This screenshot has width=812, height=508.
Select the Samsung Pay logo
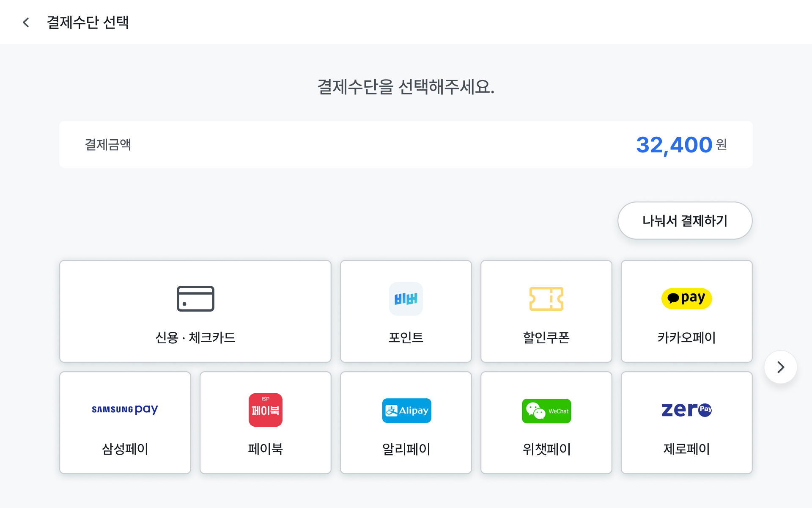[125, 409]
